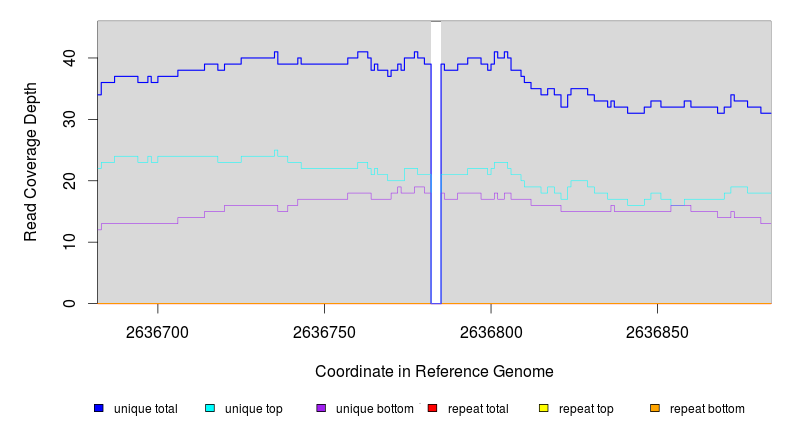Viewport: 792px width, 432px height.
Task: Select the 'repeat total' legend label
Action: tap(480, 409)
